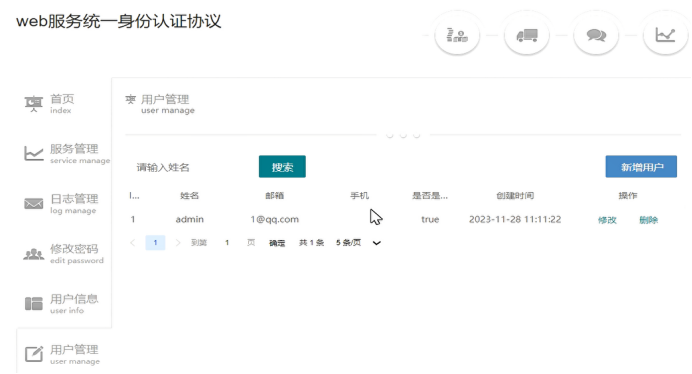Image resolution: width=692 pixels, height=374 pixels.
Task: Click the admin name cell
Action: click(x=190, y=219)
